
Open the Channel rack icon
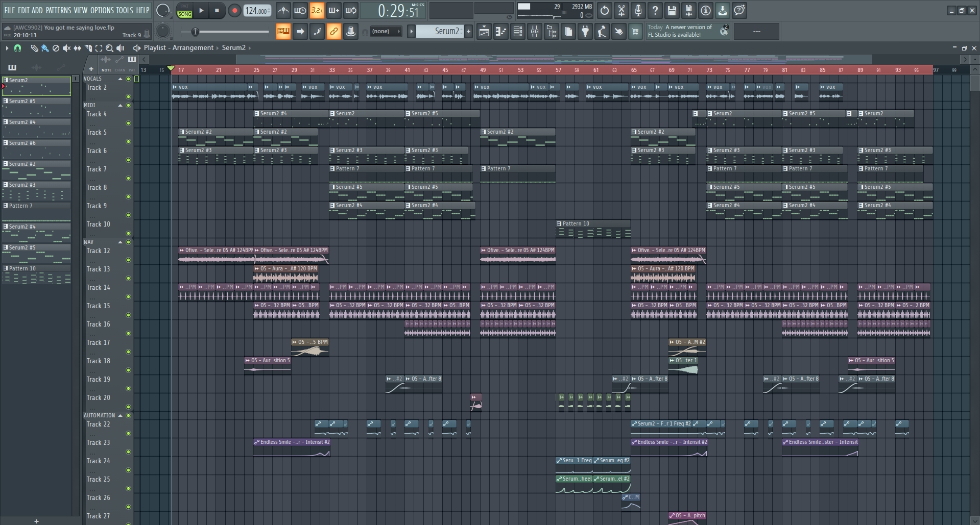click(x=517, y=32)
